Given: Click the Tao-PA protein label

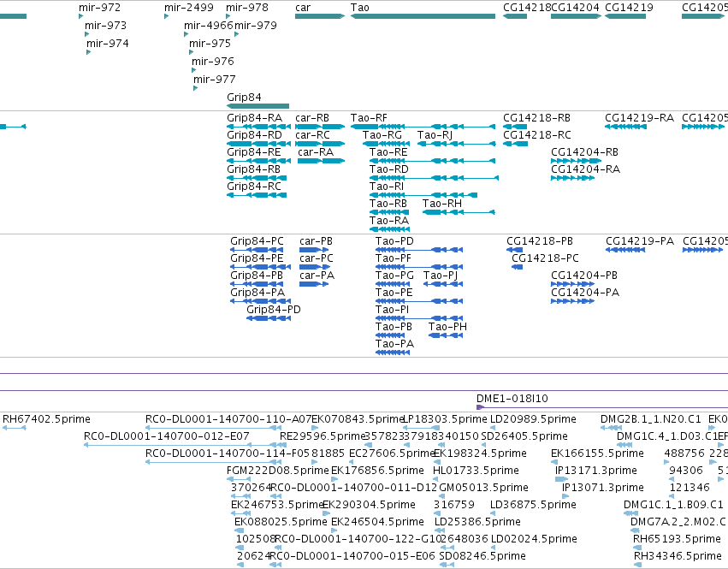Looking at the screenshot, I should 394,344.
